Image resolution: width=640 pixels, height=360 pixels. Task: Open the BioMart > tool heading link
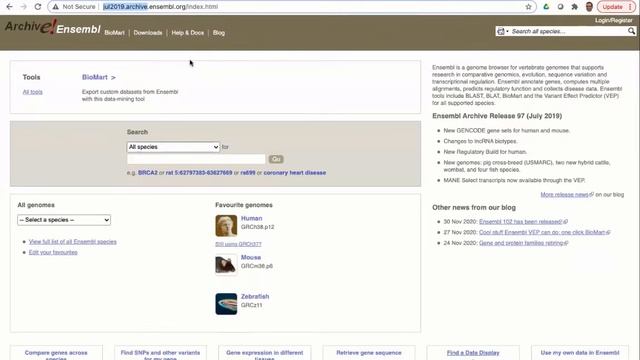click(99, 77)
